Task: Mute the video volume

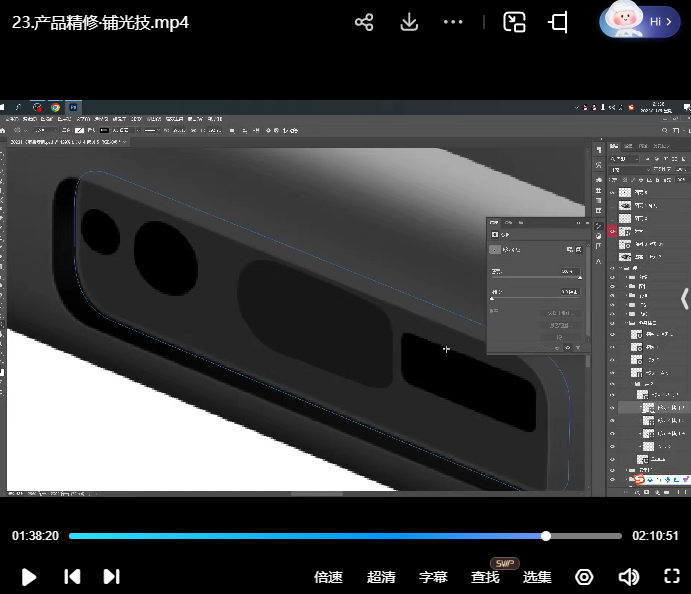Action: pyautogui.click(x=628, y=577)
